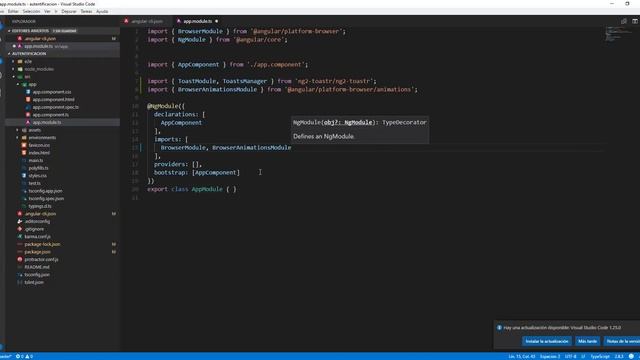Click the LF end-of-line indicator

pos(583,356)
